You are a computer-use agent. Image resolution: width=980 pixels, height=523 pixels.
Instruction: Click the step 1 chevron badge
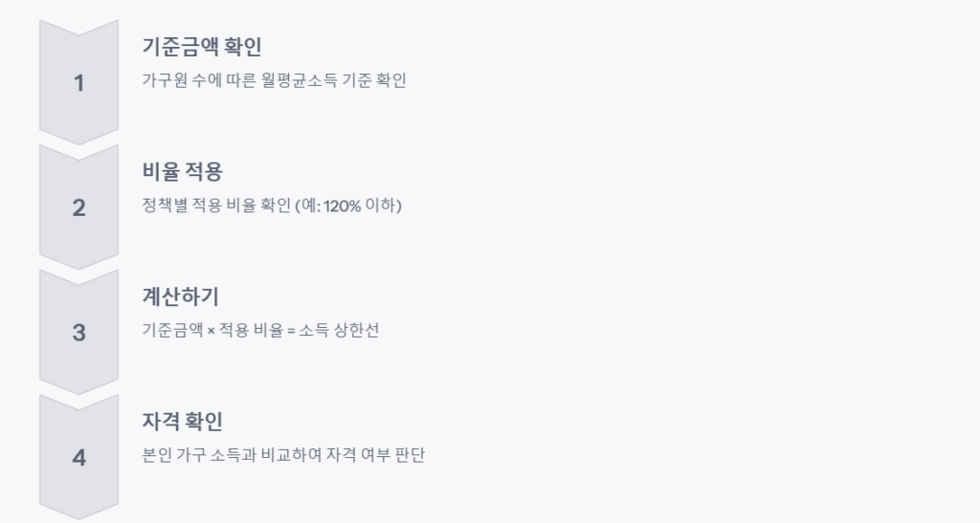point(78,83)
